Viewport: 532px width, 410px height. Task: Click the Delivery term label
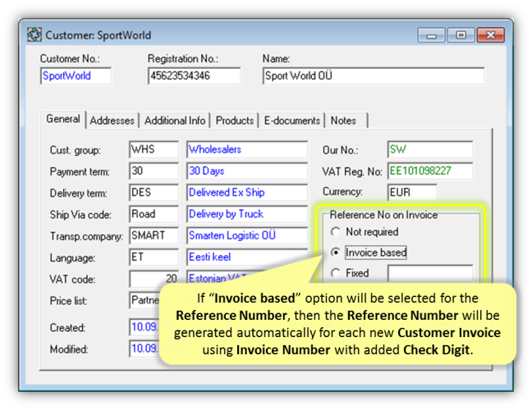[x=78, y=194]
